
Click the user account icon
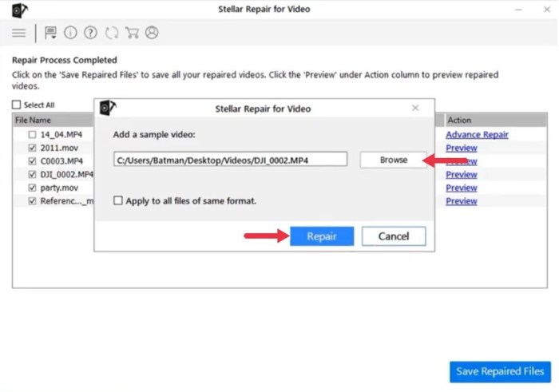click(x=152, y=33)
